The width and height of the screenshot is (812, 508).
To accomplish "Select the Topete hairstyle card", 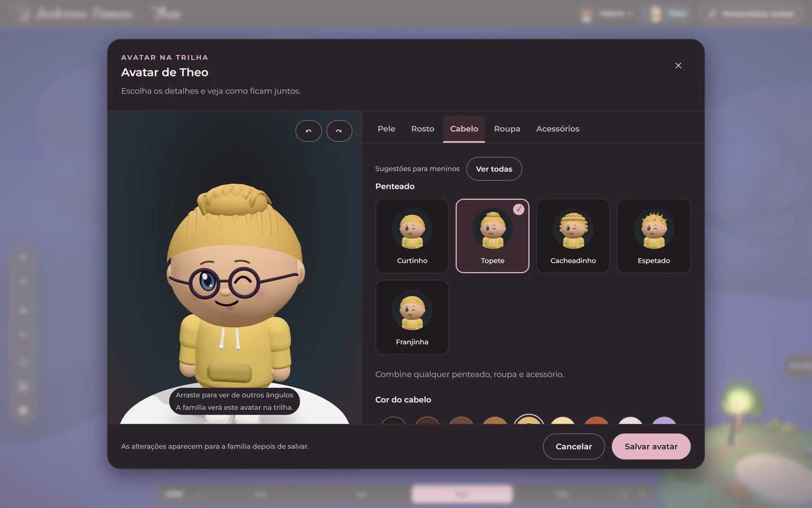I will tap(492, 236).
